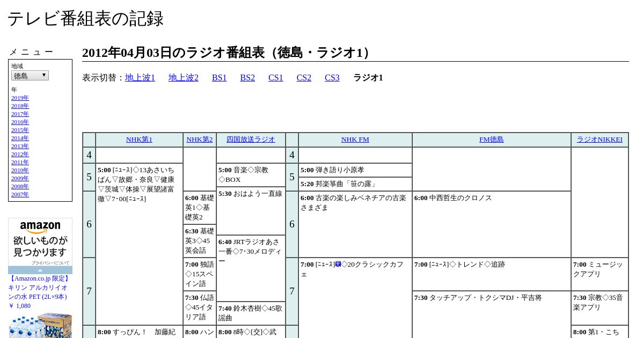Open the FM徳島 channel header link
The height and width of the screenshot is (338, 644).
tap(492, 139)
